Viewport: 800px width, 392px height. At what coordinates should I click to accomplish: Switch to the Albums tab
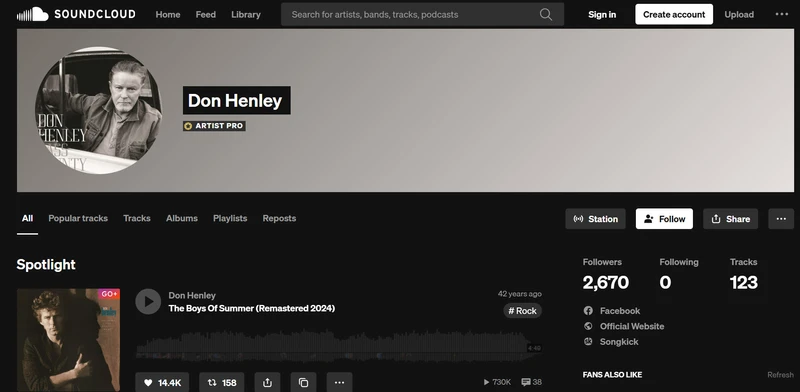pos(182,218)
